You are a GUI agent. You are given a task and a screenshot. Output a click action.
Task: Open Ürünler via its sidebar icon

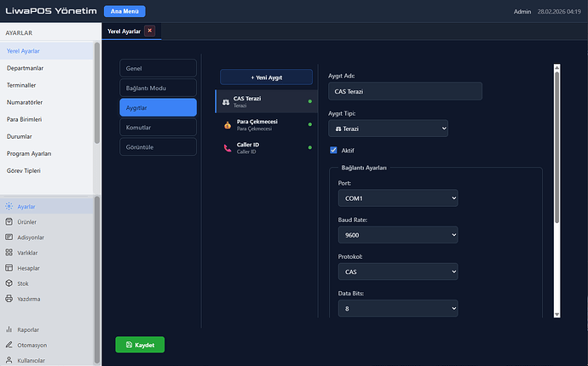[x=9, y=222]
